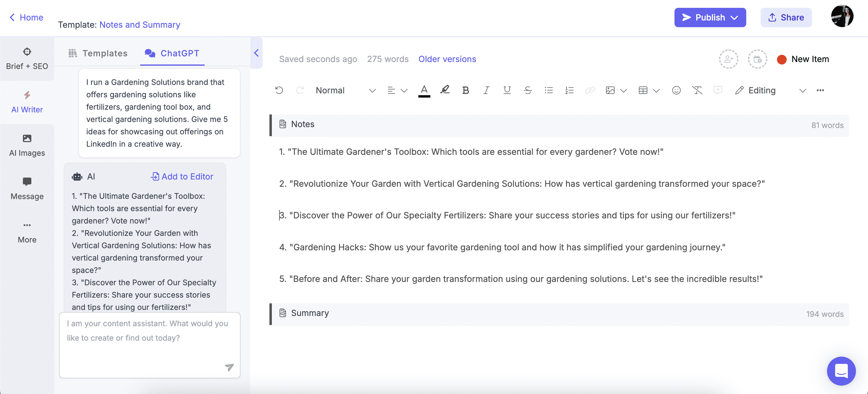Open the AI Images panel
This screenshot has width=868, height=394.
[x=27, y=146]
